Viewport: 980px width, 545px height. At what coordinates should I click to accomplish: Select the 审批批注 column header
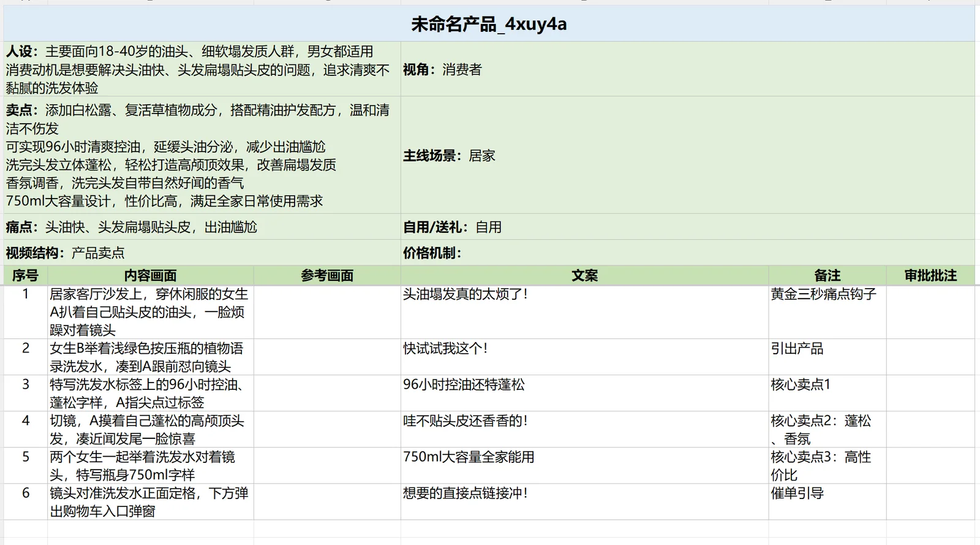click(930, 275)
